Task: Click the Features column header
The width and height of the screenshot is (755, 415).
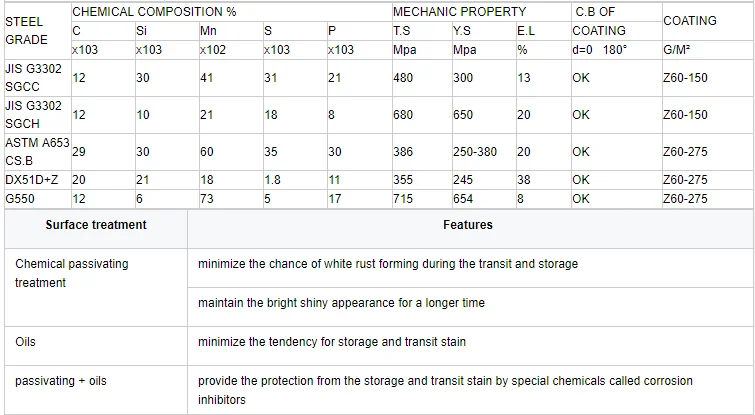Action: (468, 225)
